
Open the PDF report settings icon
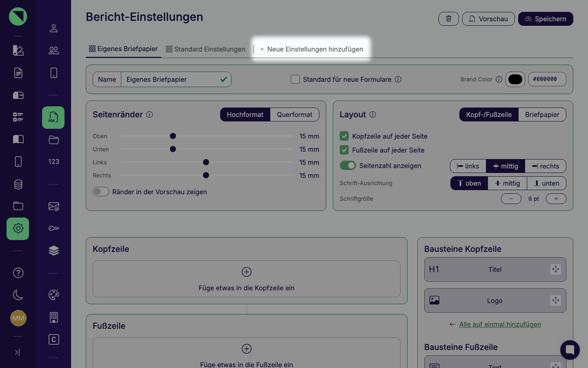pyautogui.click(x=53, y=118)
